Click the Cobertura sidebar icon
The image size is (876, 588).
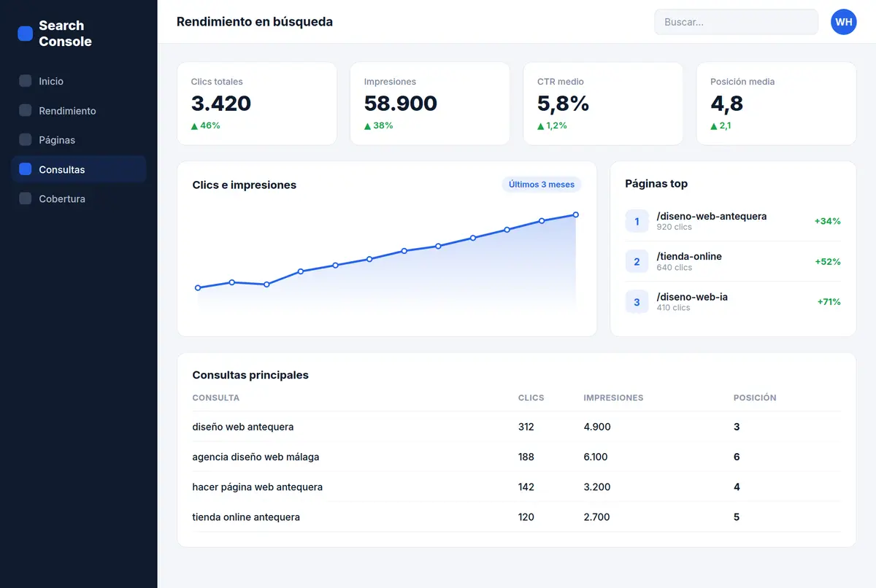(25, 198)
